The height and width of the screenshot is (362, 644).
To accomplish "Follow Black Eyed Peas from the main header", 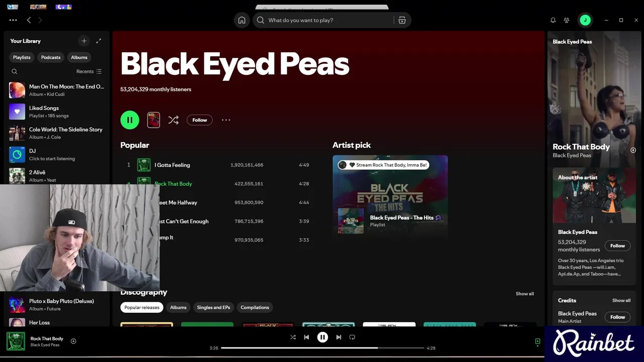I will point(200,120).
